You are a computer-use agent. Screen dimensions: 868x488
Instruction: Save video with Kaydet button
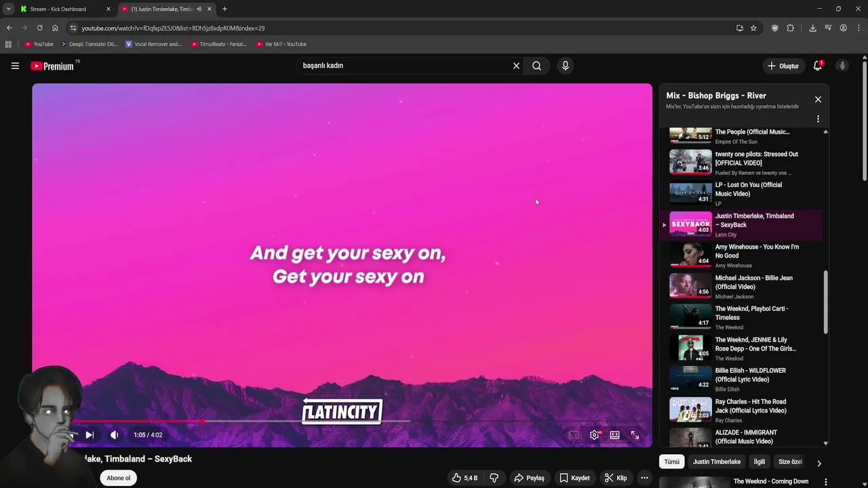tap(574, 478)
